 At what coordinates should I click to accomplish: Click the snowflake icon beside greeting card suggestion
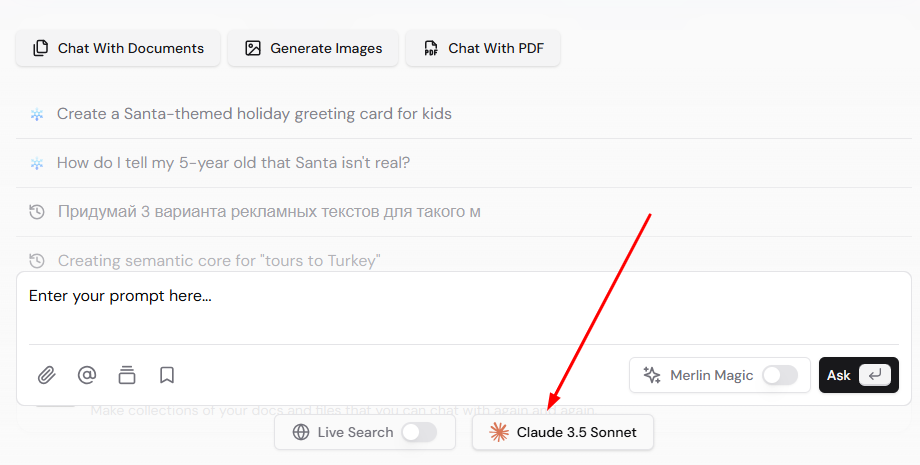click(x=37, y=114)
